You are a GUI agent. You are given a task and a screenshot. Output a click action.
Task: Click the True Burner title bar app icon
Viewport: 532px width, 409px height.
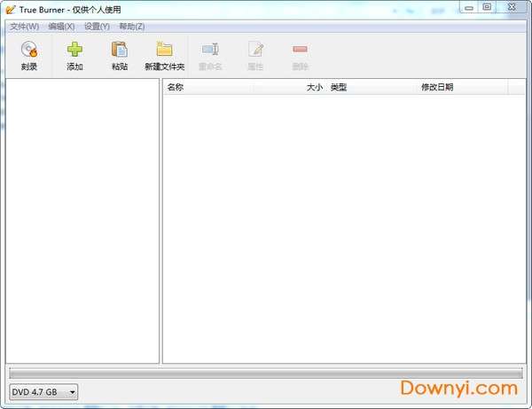pos(11,10)
